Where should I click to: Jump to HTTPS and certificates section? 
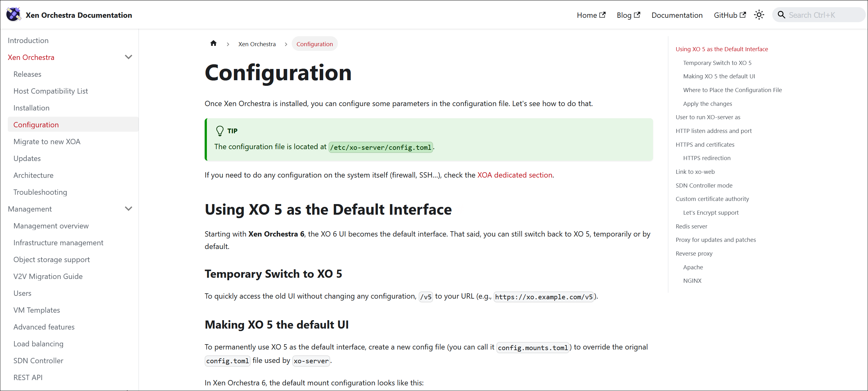[x=705, y=144]
